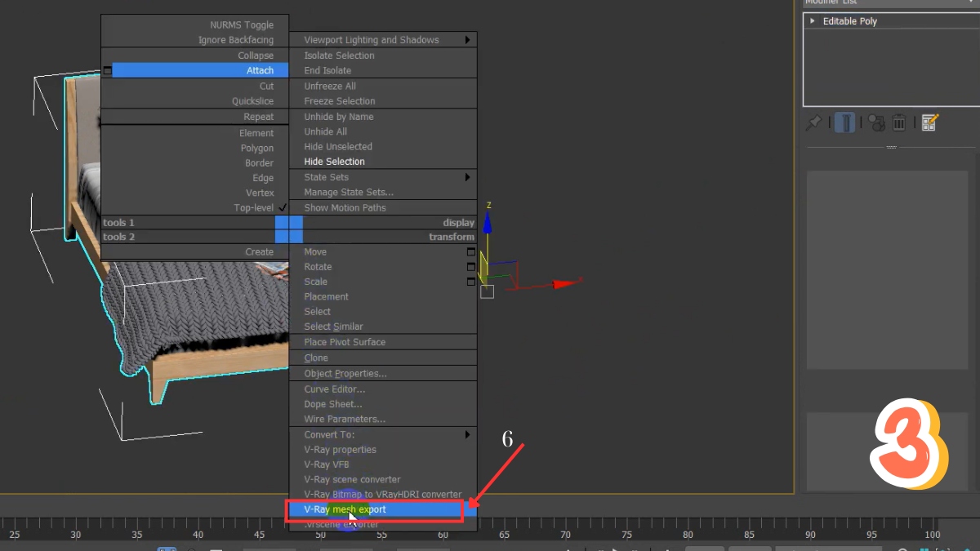
Task: Toggle Top-level selection mode checkmark
Action: point(282,208)
